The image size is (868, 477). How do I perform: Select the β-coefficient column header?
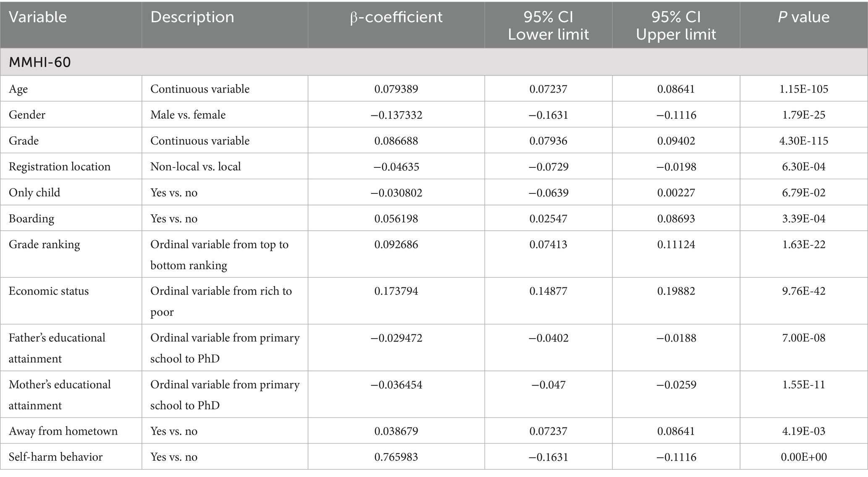(396, 17)
